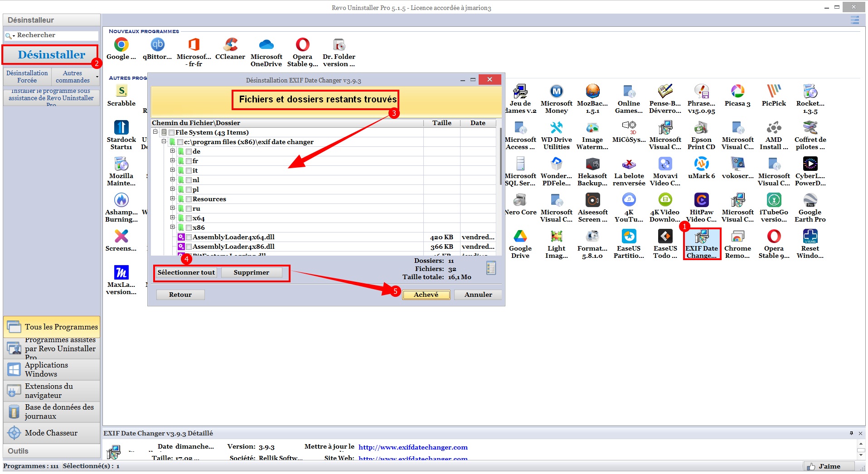Select the Google Chrome program icon
Viewport: 868px width, 474px height.
121,44
